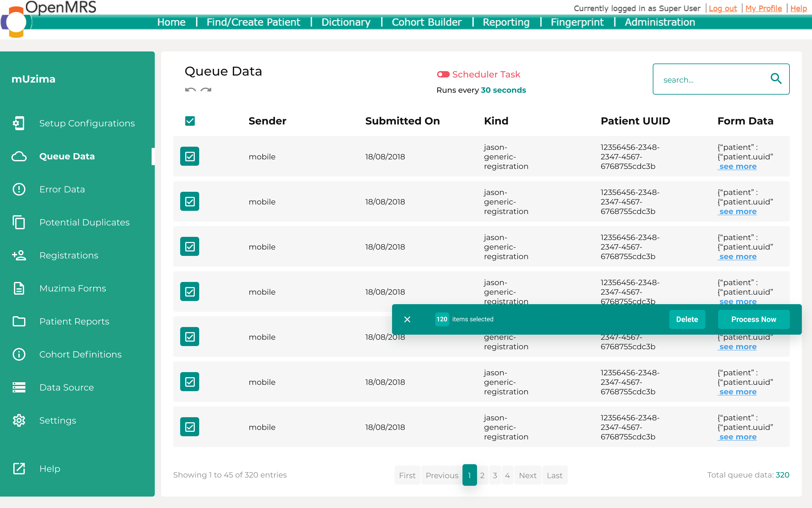Close the items selected bar with X

point(407,319)
